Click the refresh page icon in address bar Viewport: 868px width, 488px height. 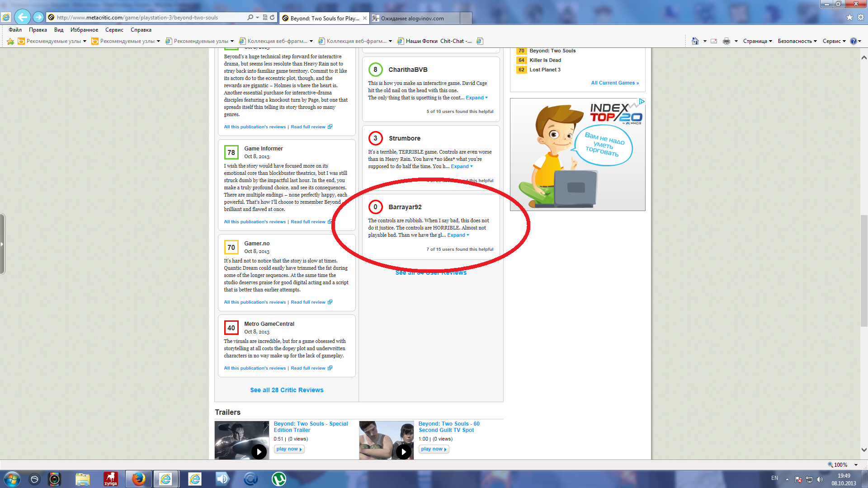pyautogui.click(x=272, y=18)
